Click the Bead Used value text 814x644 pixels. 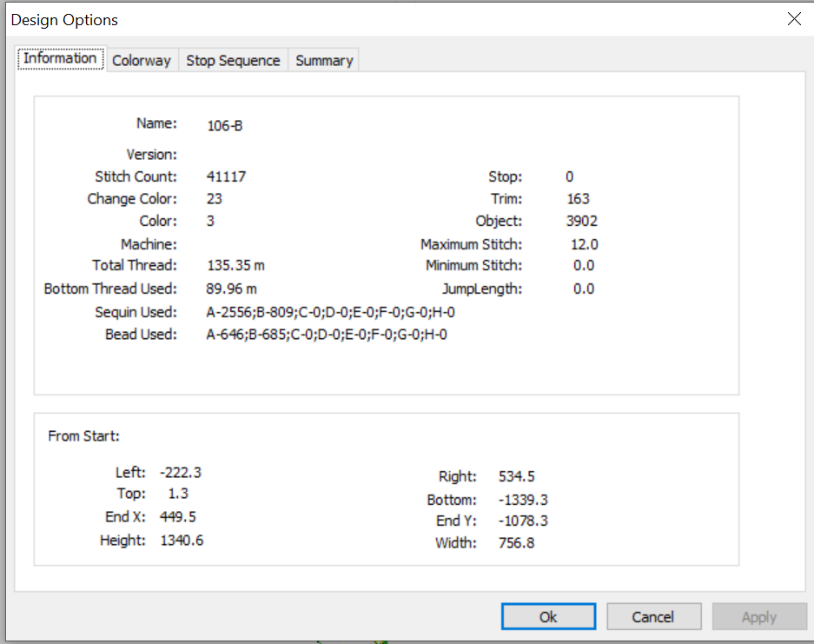[327, 334]
